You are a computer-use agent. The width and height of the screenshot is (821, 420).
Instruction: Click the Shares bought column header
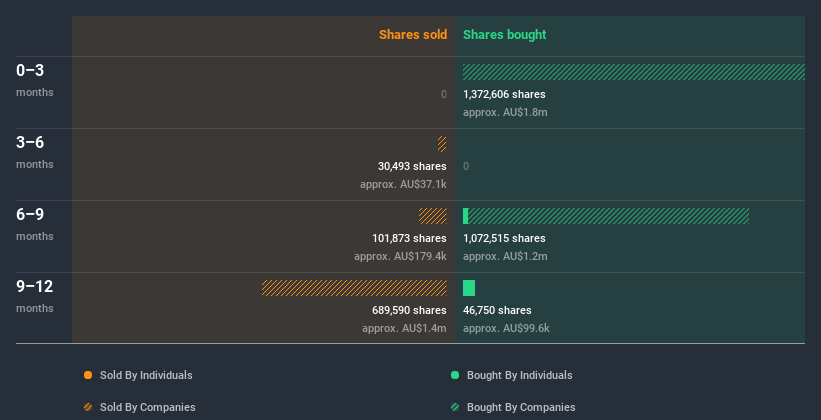(505, 35)
